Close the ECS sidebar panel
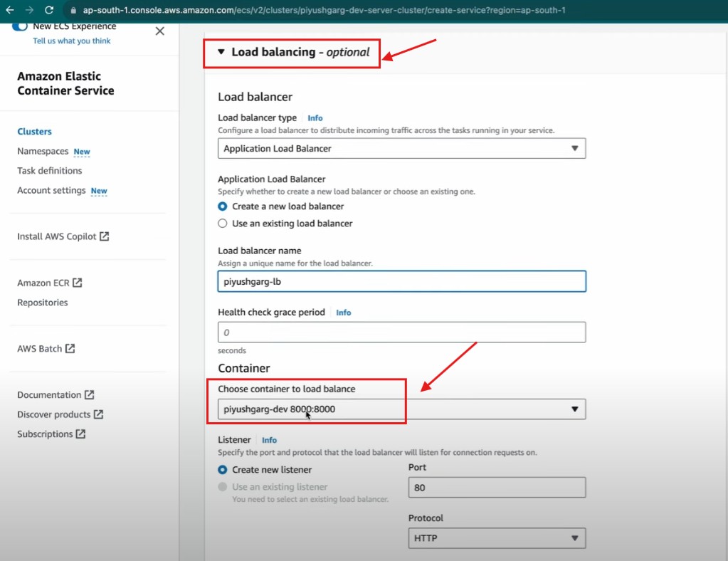Screen dimensions: 728x561 pyautogui.click(x=159, y=31)
